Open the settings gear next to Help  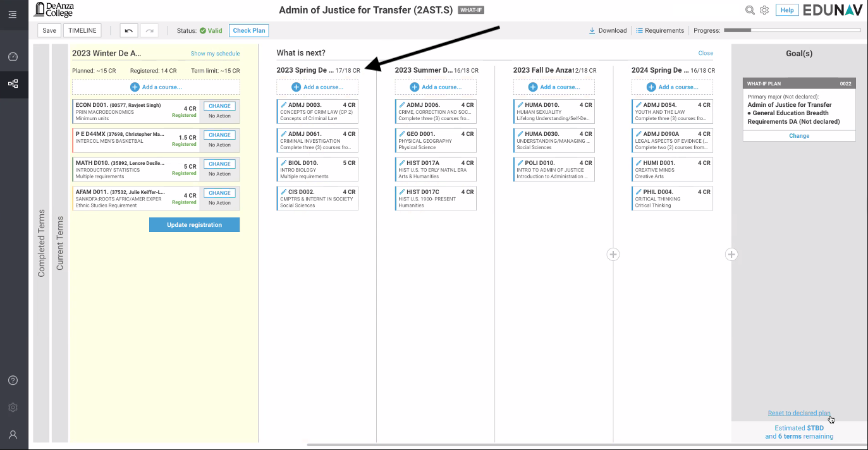tap(764, 10)
